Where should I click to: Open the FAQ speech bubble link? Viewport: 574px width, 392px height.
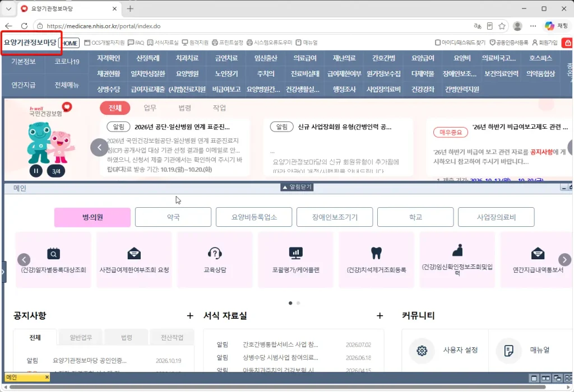(x=136, y=43)
